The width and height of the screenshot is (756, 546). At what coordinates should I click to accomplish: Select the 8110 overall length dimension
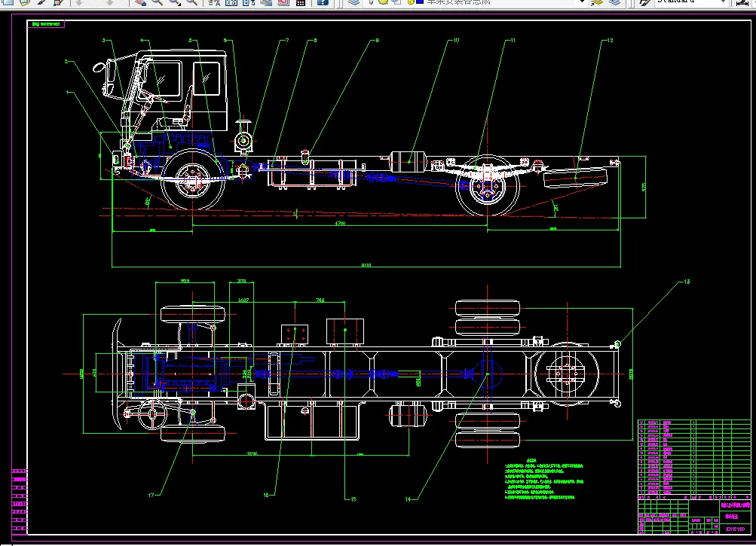[x=366, y=265]
